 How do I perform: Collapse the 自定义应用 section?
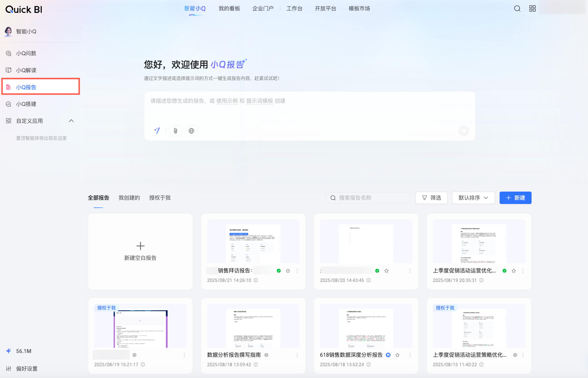[x=71, y=121]
